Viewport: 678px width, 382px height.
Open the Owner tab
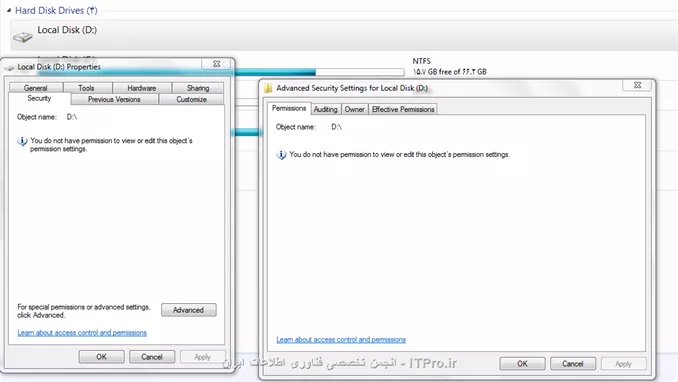point(355,109)
